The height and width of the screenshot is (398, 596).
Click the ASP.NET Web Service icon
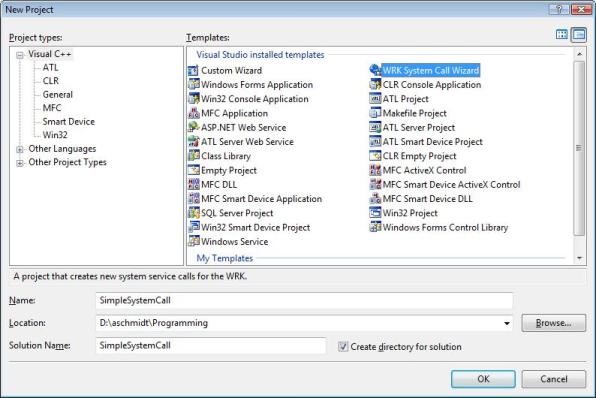[193, 127]
